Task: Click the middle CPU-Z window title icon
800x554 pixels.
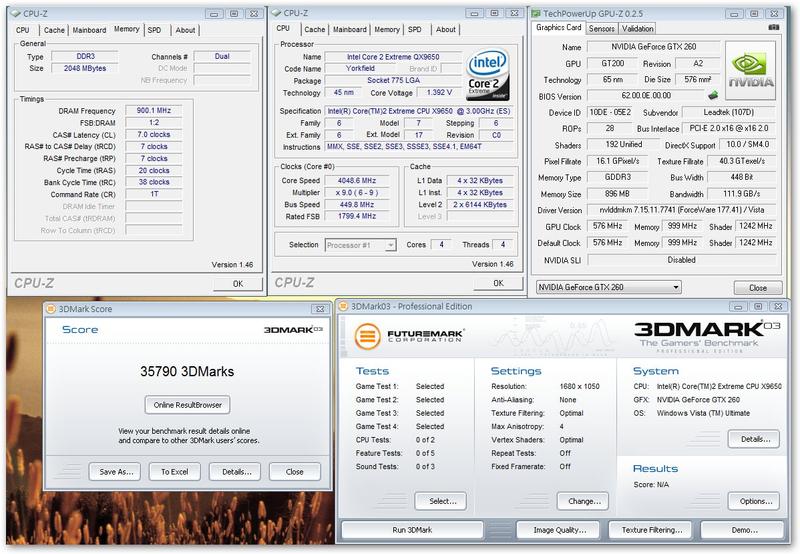Action: 277,13
